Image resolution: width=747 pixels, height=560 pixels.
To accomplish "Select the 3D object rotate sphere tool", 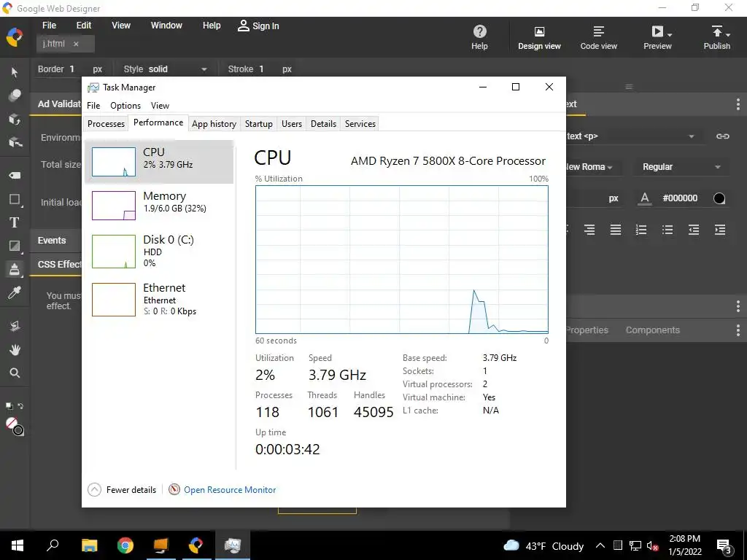I will 15,96.
